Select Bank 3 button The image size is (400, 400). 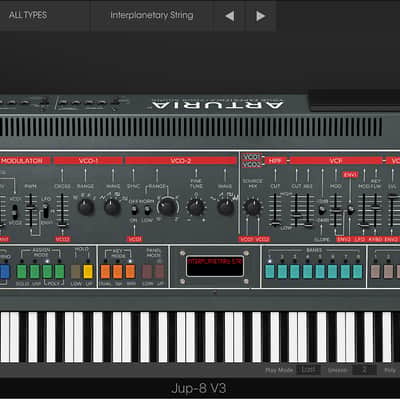[295, 272]
